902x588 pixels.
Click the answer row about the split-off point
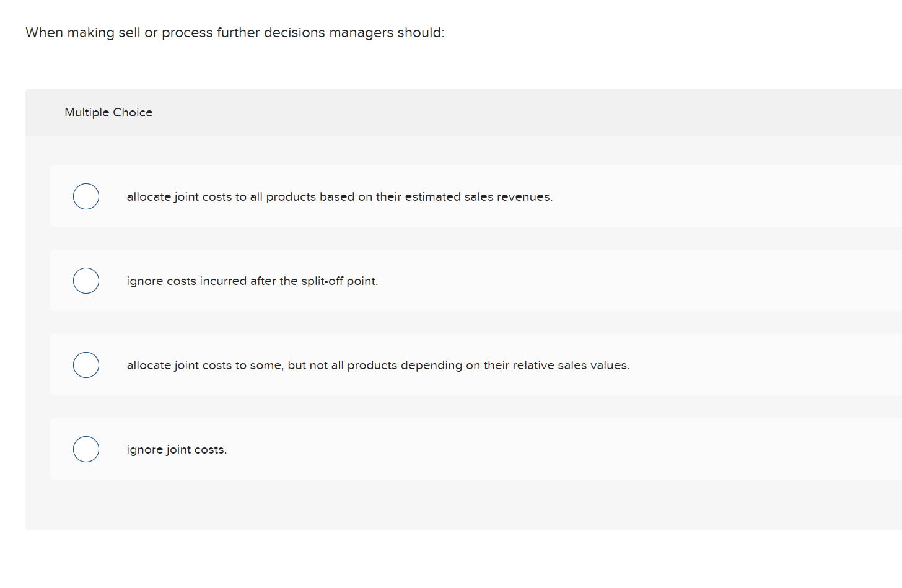click(x=252, y=280)
